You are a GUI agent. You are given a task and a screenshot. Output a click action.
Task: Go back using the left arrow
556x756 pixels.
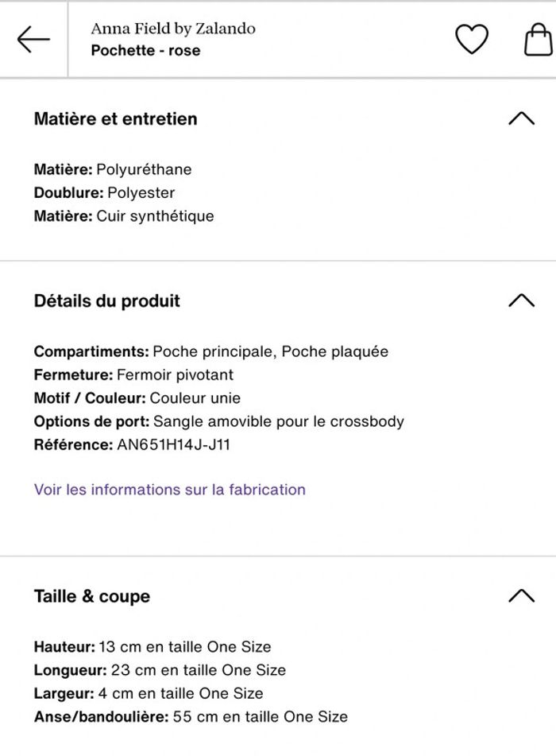(x=33, y=39)
